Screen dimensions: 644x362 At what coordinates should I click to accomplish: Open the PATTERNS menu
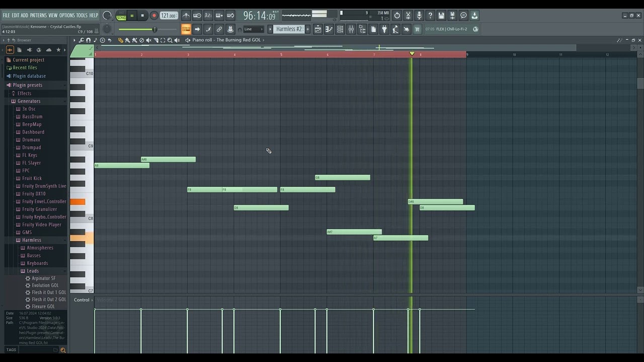pos(37,16)
